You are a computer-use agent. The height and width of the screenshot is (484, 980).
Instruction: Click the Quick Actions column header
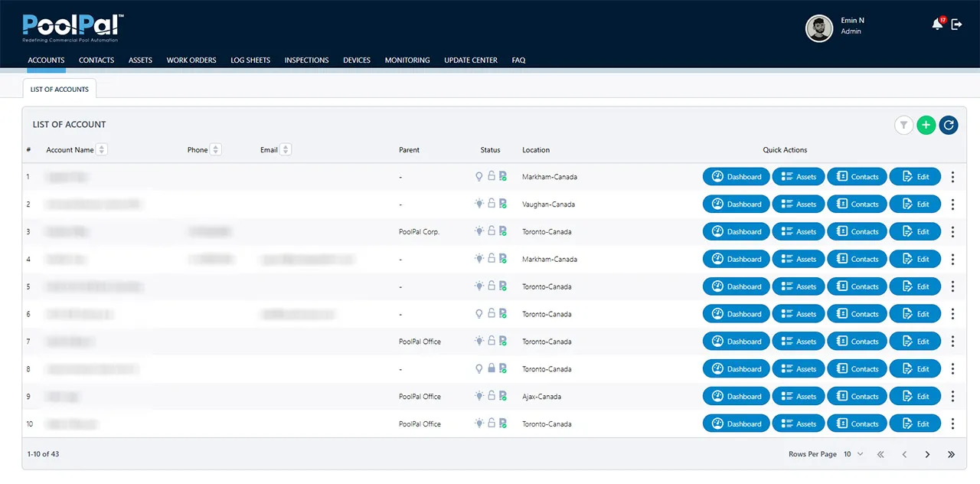pos(785,150)
